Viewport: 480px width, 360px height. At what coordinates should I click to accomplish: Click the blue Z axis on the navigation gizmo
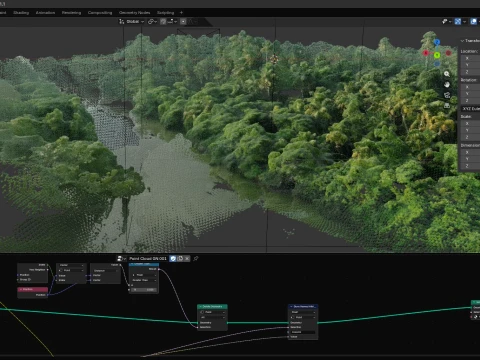(x=437, y=42)
